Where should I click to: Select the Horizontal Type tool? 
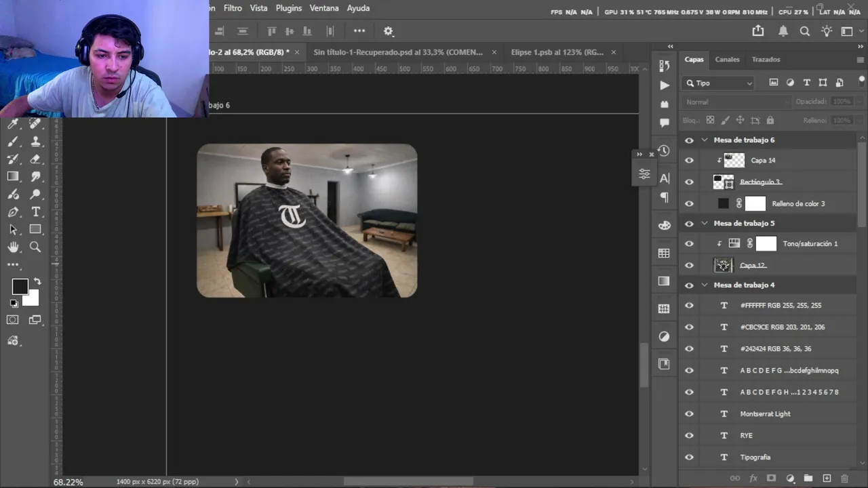[x=35, y=212]
